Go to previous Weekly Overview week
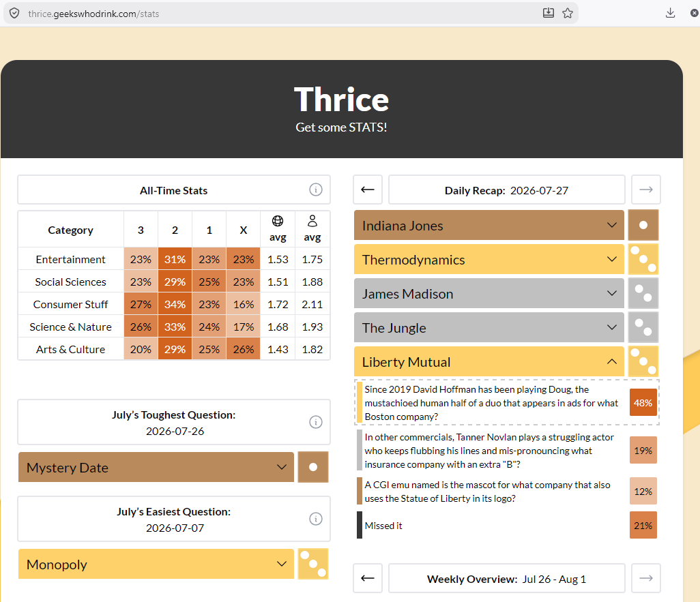The height and width of the screenshot is (602, 700). (x=368, y=578)
